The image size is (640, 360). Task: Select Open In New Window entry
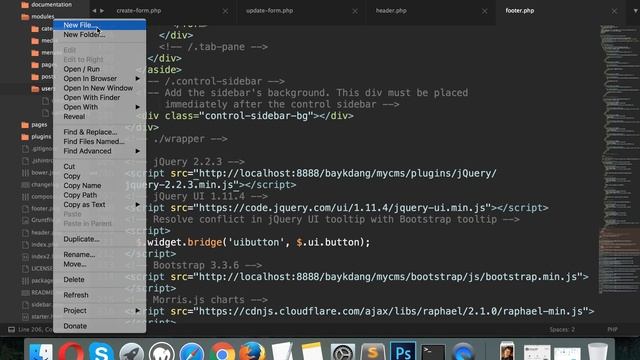click(x=100, y=88)
